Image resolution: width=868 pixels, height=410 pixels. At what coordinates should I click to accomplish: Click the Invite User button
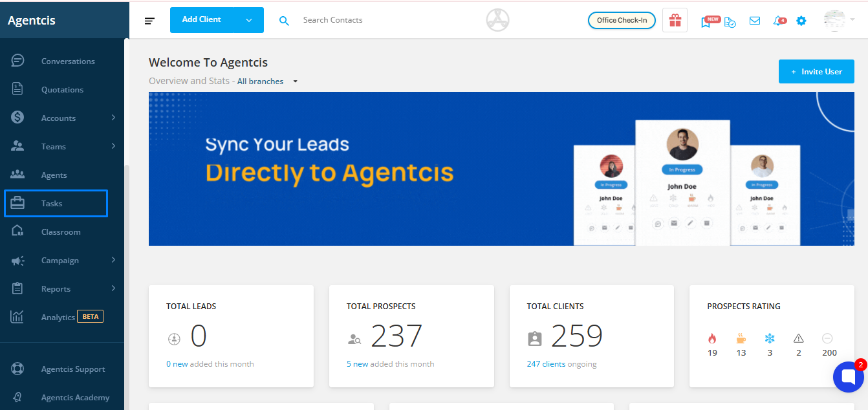816,71
